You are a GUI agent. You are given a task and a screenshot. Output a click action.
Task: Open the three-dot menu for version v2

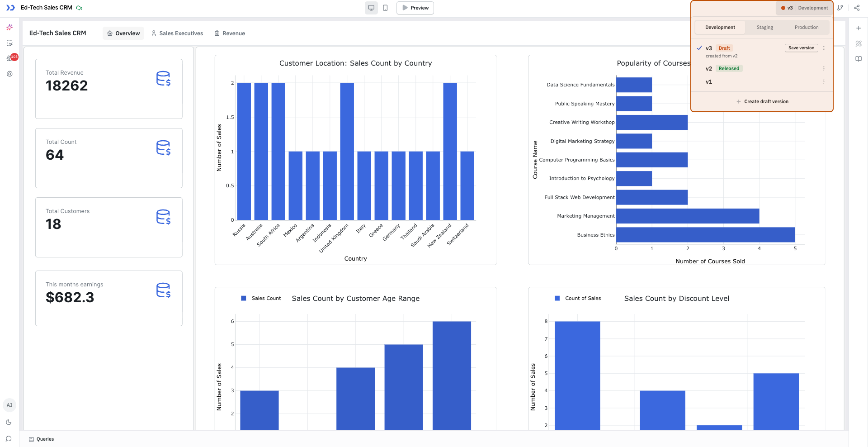824,69
